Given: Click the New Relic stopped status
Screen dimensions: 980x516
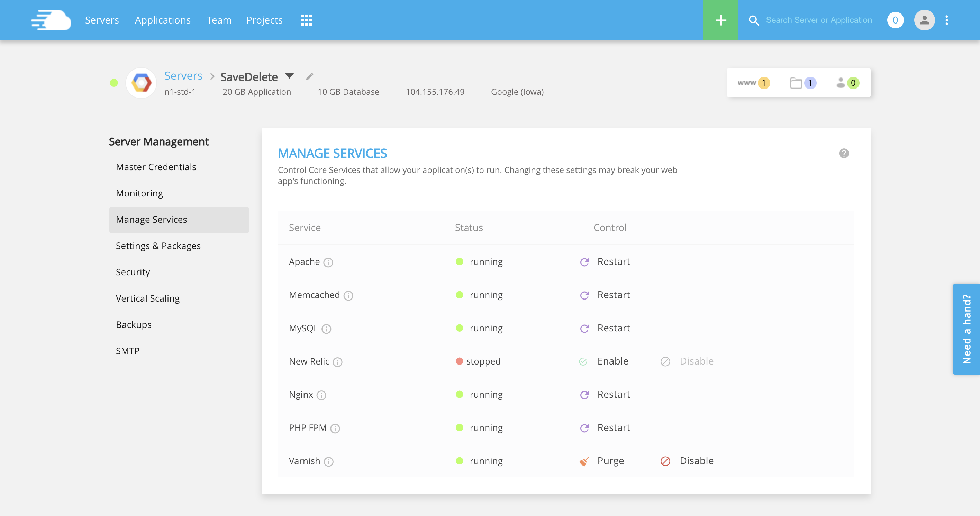Looking at the screenshot, I should pyautogui.click(x=478, y=361).
